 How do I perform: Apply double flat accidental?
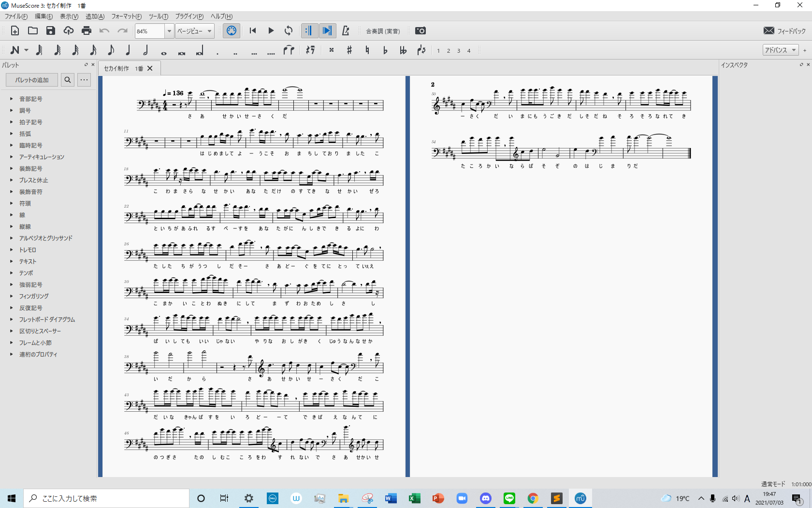pos(403,50)
